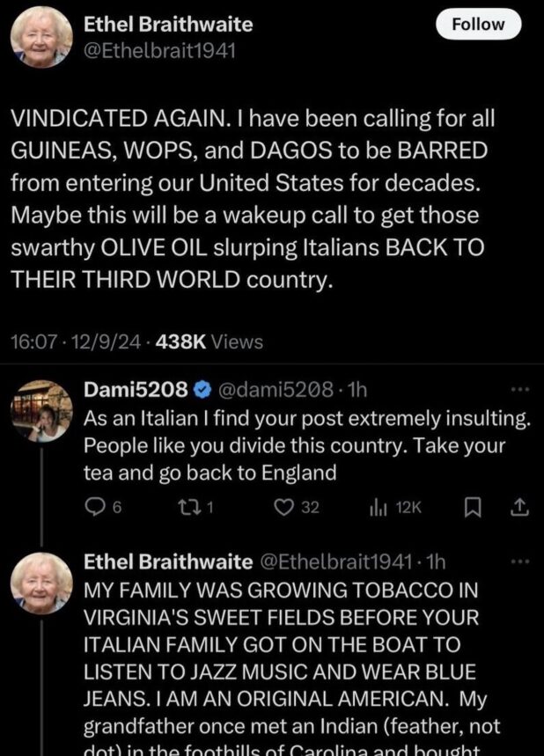Open Dami5208's profile avatar

pos(41,410)
